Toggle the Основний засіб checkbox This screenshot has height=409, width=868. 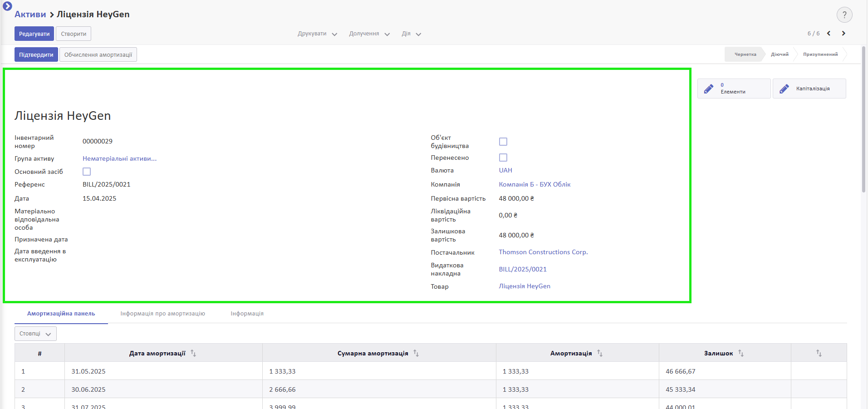(x=87, y=172)
